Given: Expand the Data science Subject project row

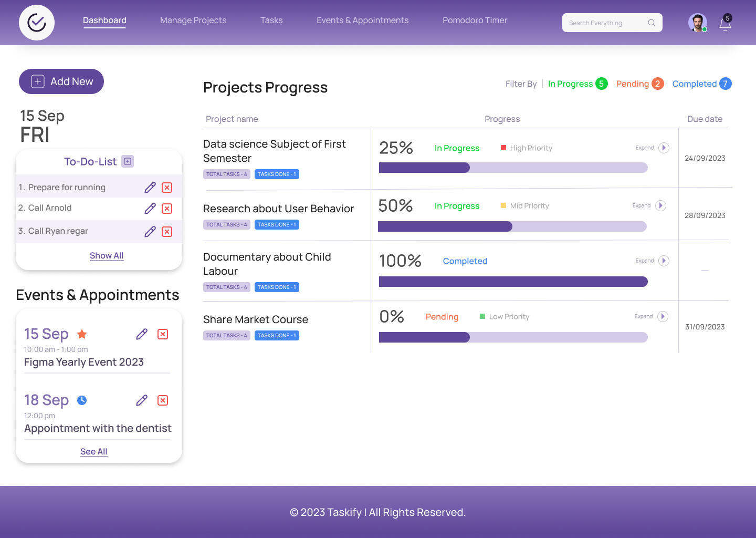Looking at the screenshot, I should pos(664,148).
